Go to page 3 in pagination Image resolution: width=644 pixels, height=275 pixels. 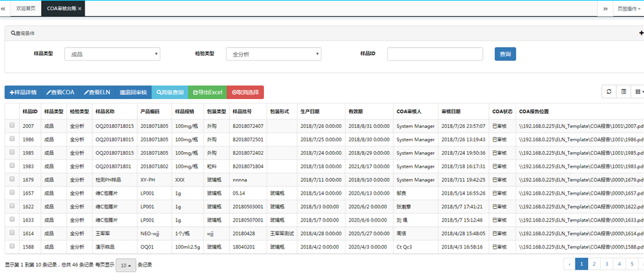click(x=607, y=264)
